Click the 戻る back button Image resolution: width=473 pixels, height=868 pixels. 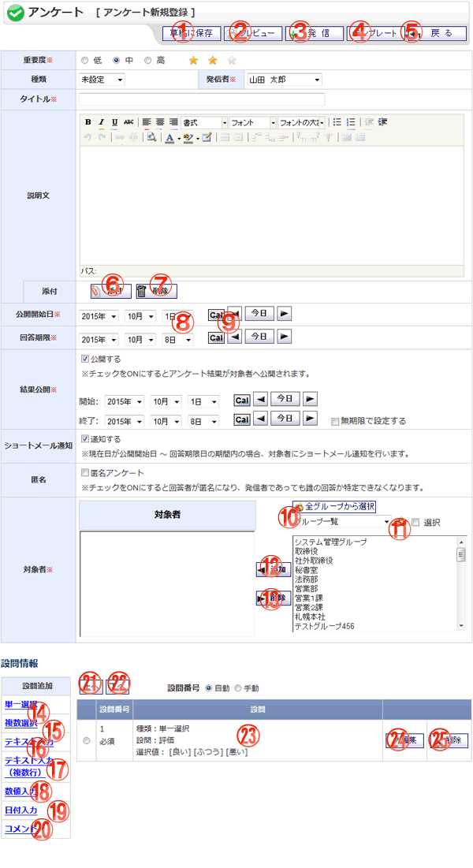pos(437,33)
